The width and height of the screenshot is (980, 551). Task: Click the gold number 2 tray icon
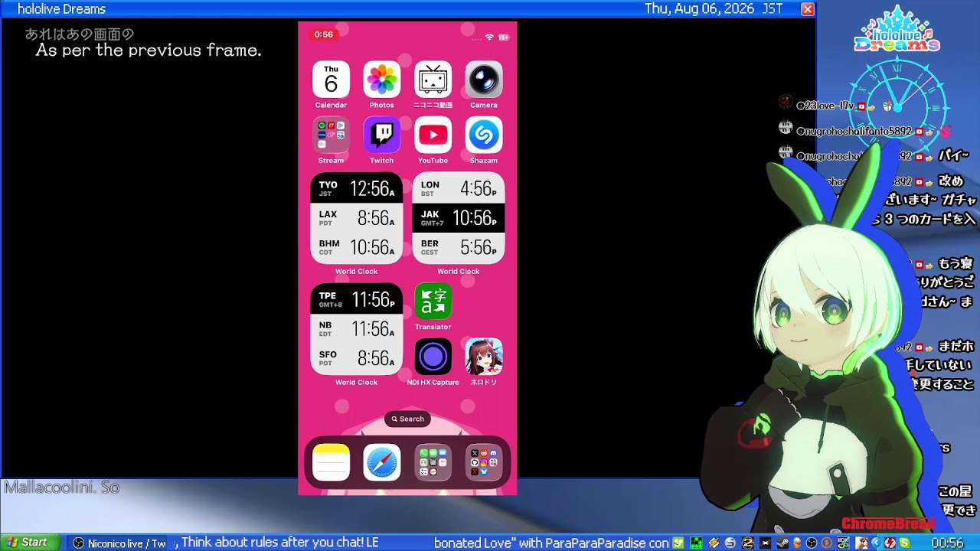(x=747, y=543)
